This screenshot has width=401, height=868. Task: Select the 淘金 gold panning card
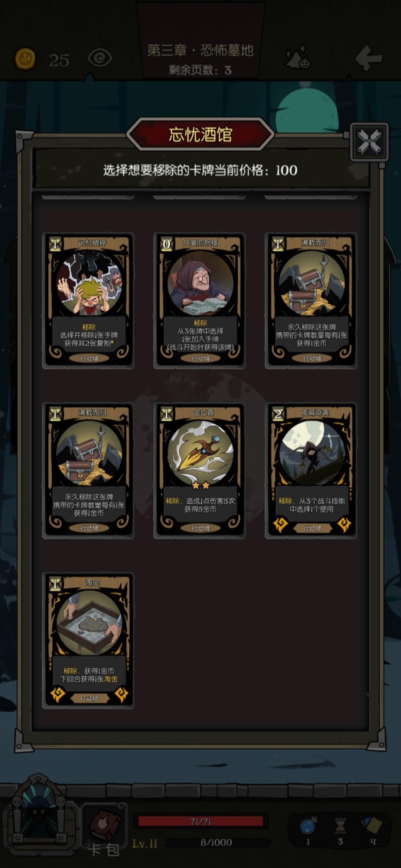[x=88, y=641]
